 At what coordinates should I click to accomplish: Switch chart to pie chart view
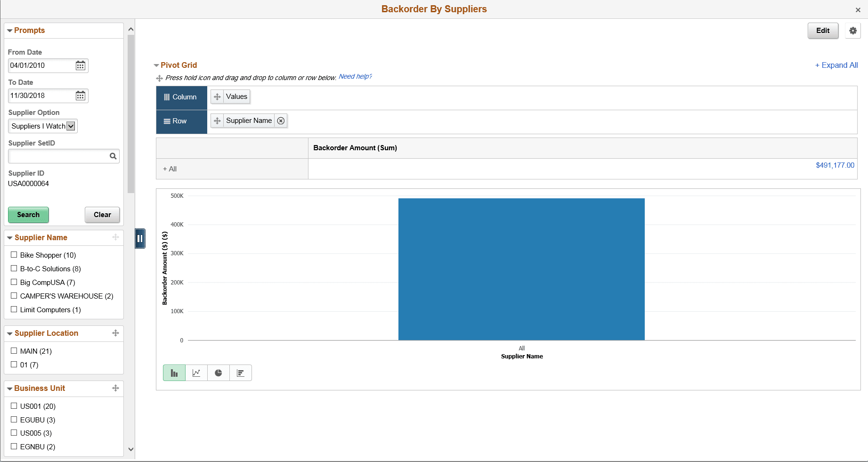[x=219, y=373]
